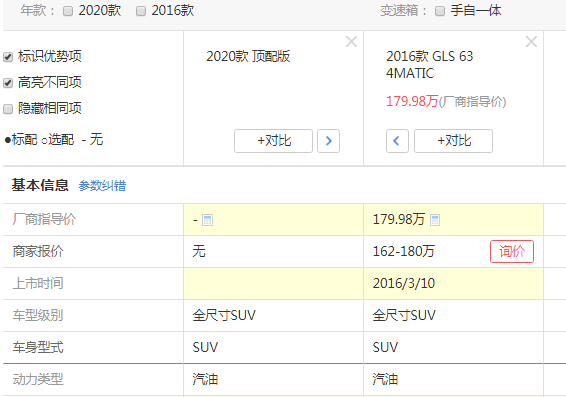The width and height of the screenshot is (566, 397).
Task: Select SUV body type in 2016款 column
Action: [x=385, y=347]
